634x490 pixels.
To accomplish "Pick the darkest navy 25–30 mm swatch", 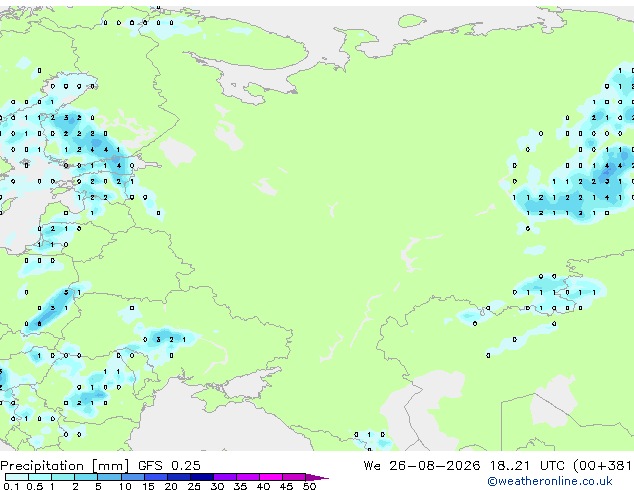I will [201, 477].
